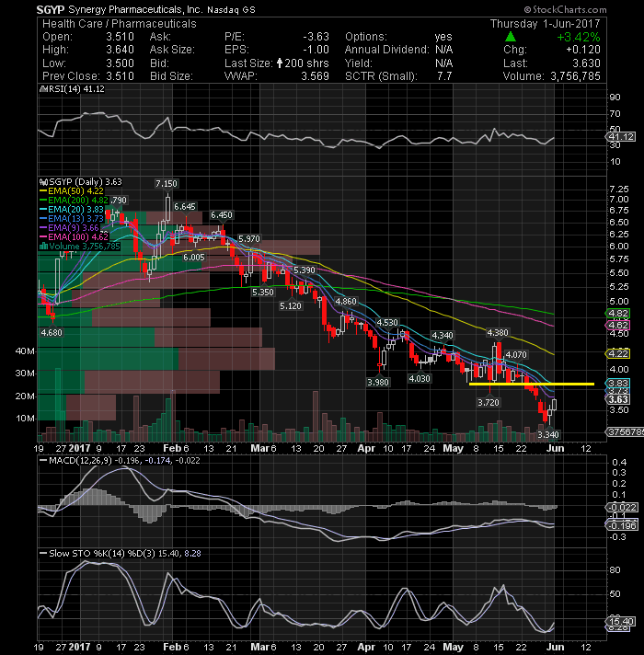Click the 4.070 price label
The image size is (644, 655).
(516, 355)
